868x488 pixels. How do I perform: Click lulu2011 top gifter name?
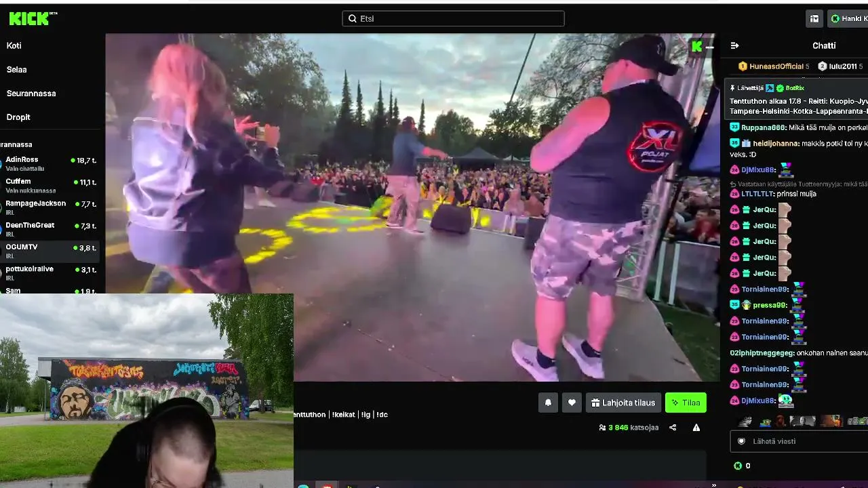(x=843, y=66)
